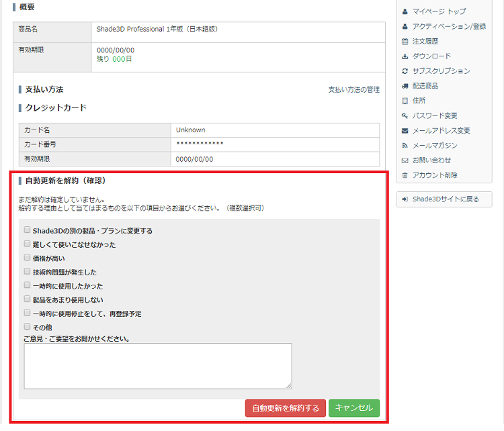Open サブスクリプション sidebar entry
The height and width of the screenshot is (431, 504).
point(442,71)
